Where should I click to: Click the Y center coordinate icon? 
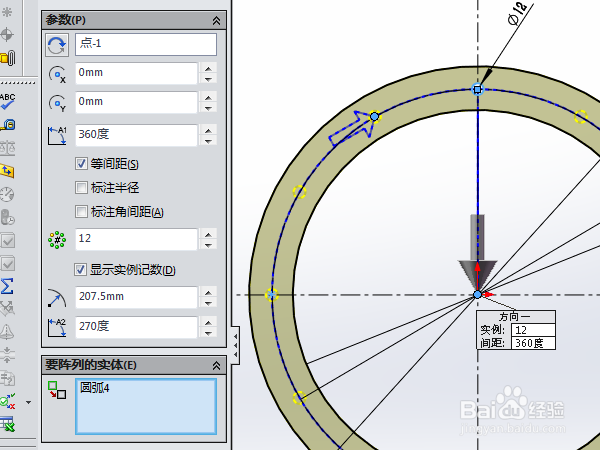pyautogui.click(x=57, y=103)
